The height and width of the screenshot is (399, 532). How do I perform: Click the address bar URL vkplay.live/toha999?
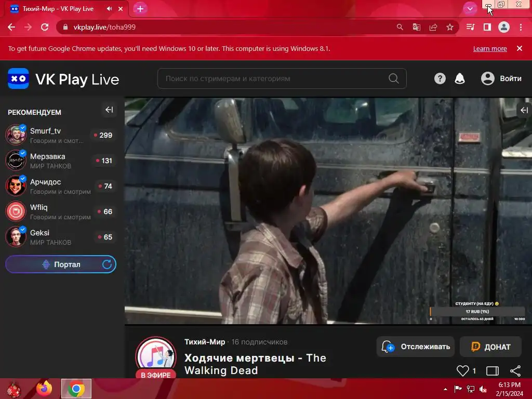104,27
